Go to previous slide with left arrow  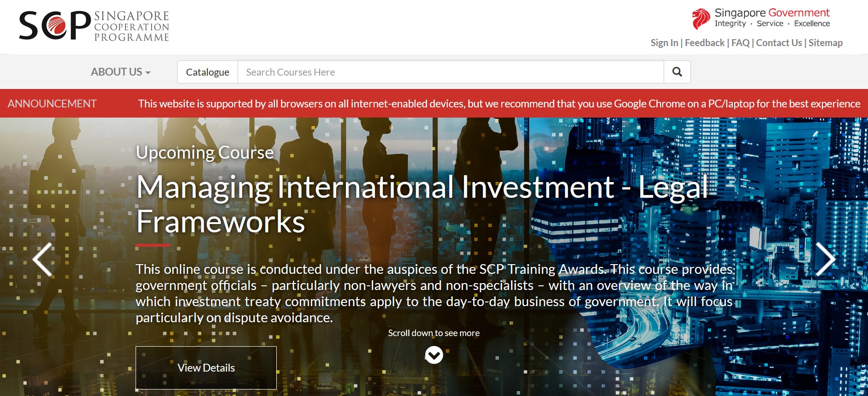(x=42, y=260)
